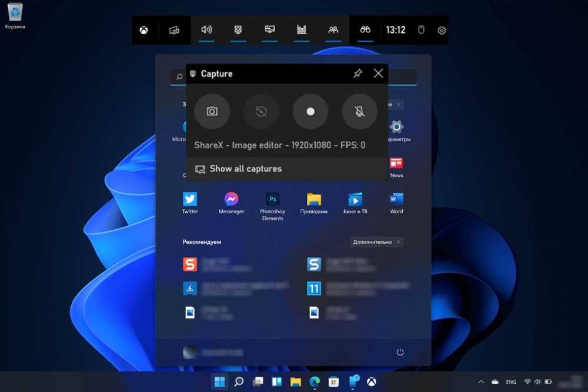Open the power options in Start menu

click(x=400, y=352)
